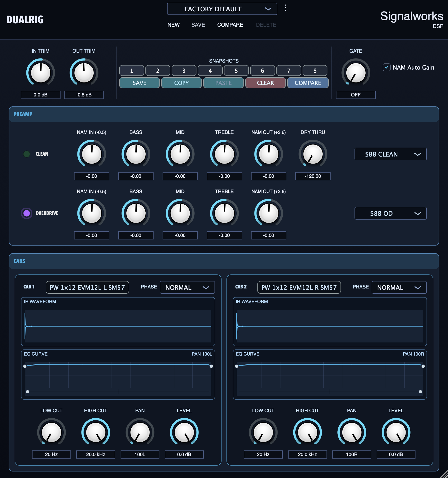The image size is (448, 478).
Task: Paste into the snapshot
Action: [224, 83]
